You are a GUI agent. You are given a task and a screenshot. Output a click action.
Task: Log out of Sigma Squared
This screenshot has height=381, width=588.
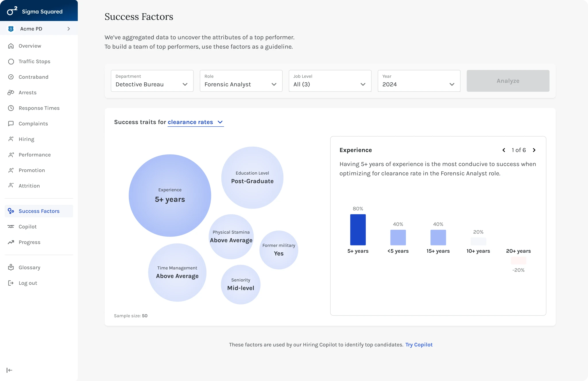pos(28,283)
